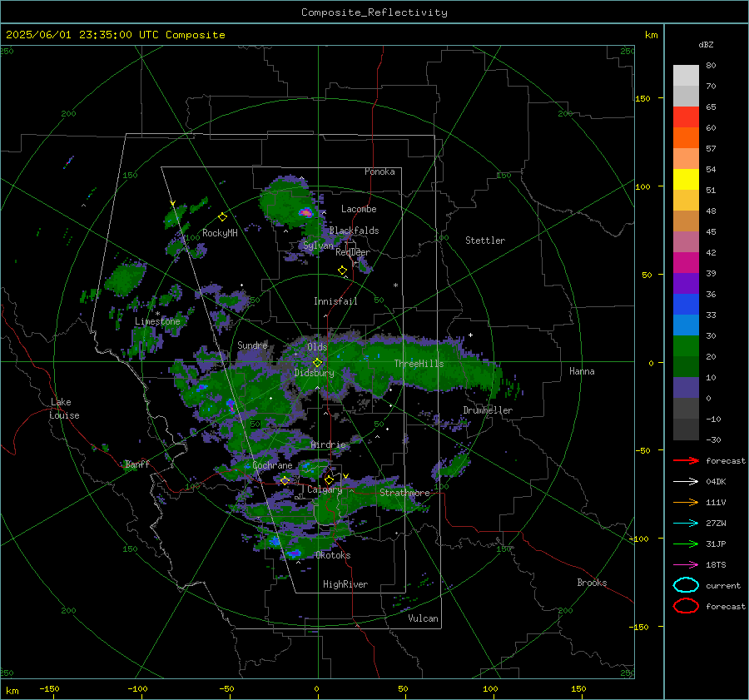Click the purple swatch between 39 and 36

686,284
